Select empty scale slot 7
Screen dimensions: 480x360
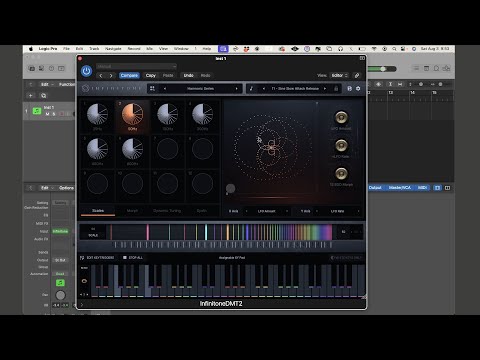click(167, 149)
